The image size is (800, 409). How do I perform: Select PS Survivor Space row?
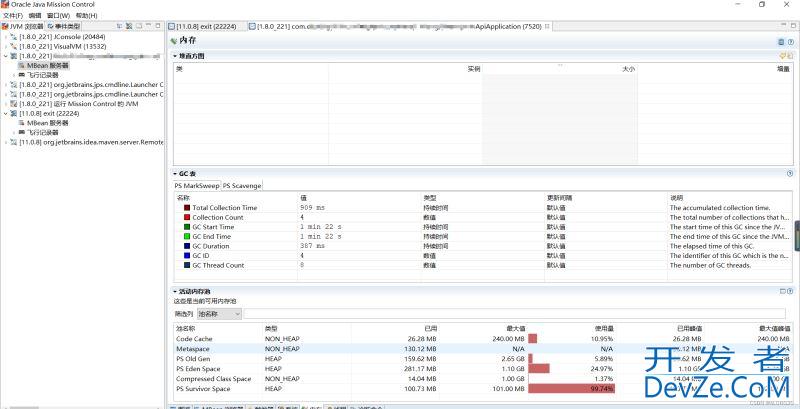point(483,389)
